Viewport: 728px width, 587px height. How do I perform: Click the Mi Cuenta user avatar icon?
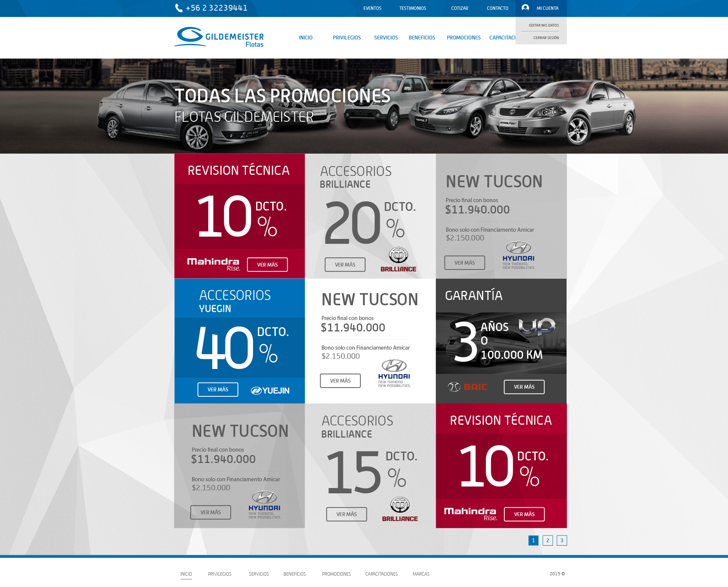(x=525, y=8)
